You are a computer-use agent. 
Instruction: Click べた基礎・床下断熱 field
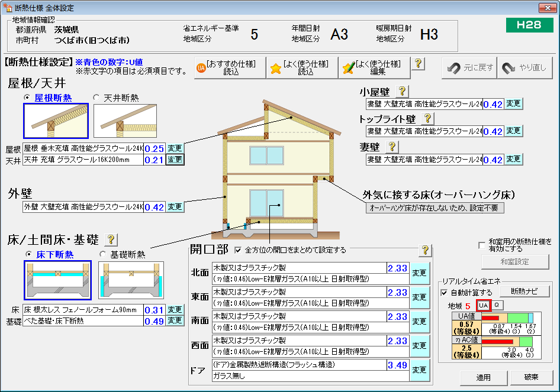coord(83,321)
